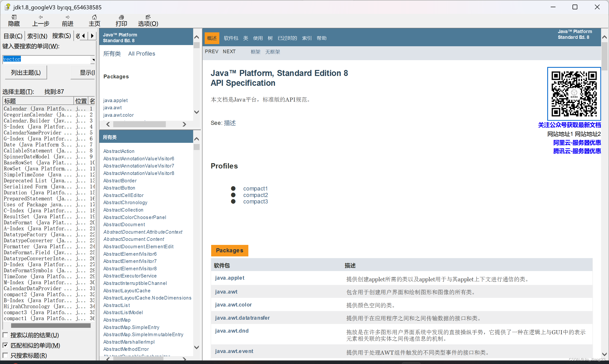
Task: Uncheck match similar words checkbox (匹配相似的单词)
Action: 6,345
